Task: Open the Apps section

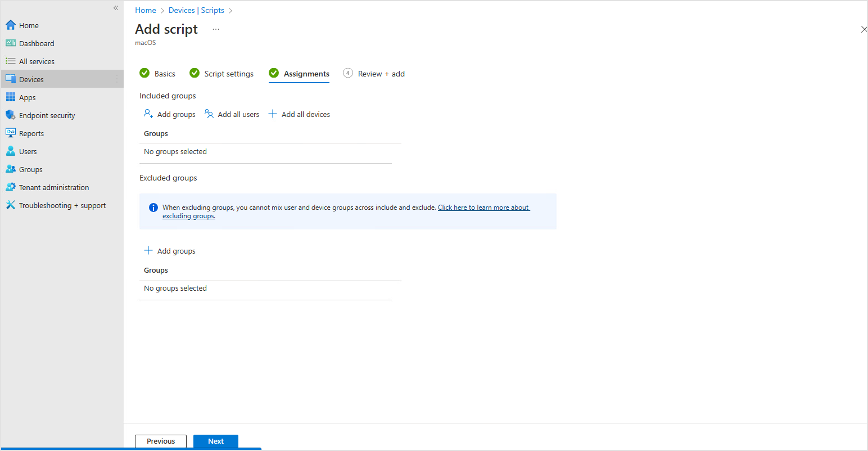Action: [27, 97]
